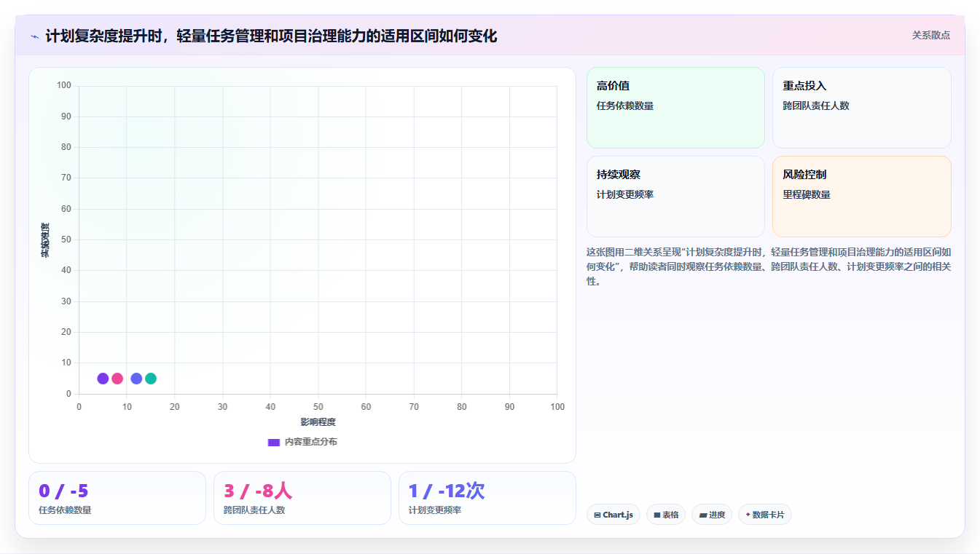Select the 1 / -12次 计划变更频率 stat card
980x554 pixels.
(x=487, y=498)
